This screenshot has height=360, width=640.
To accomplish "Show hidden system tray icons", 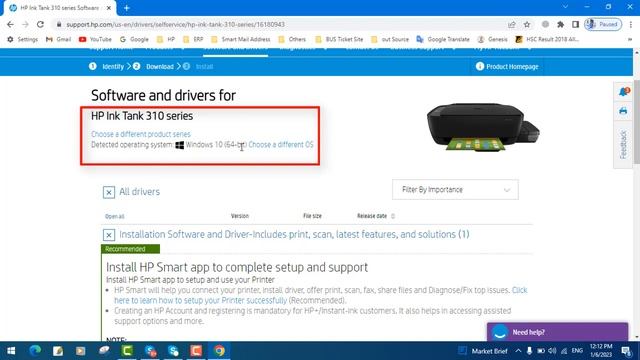I will coord(518,351).
